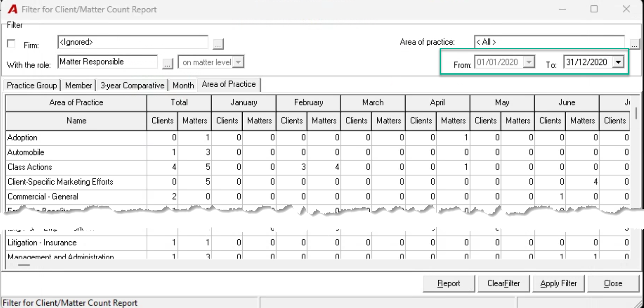This screenshot has width=644, height=308.
Task: Click the Firm input field
Action: [x=133, y=42]
